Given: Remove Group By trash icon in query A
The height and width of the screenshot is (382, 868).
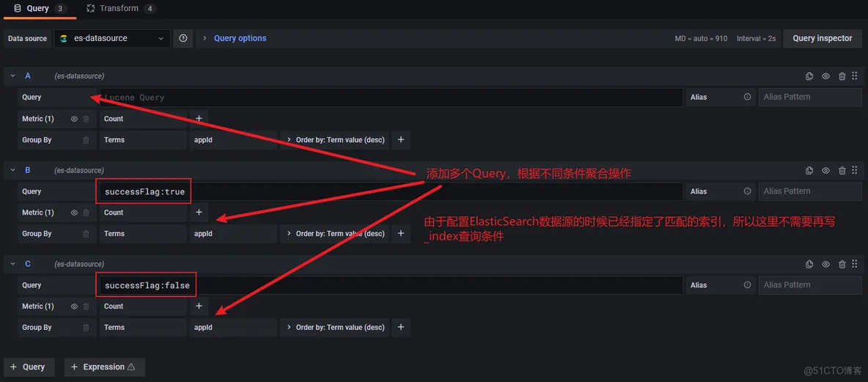Looking at the screenshot, I should [86, 140].
